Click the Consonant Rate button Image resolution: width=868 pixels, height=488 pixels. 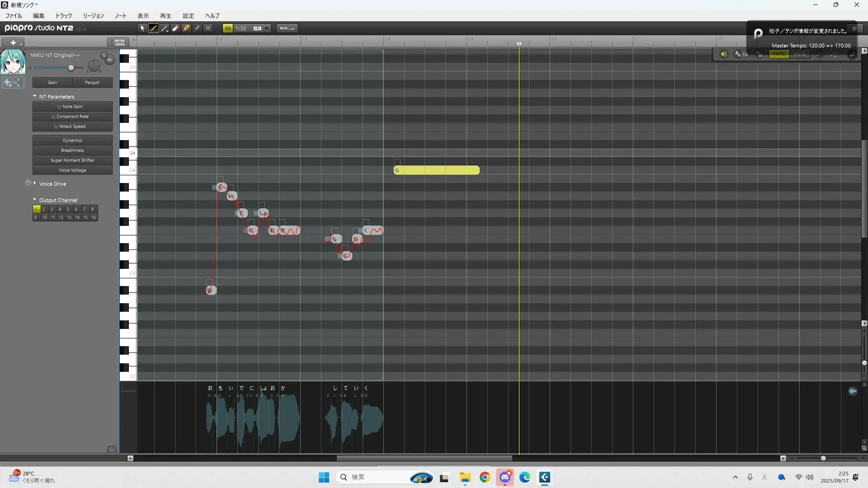(x=72, y=116)
